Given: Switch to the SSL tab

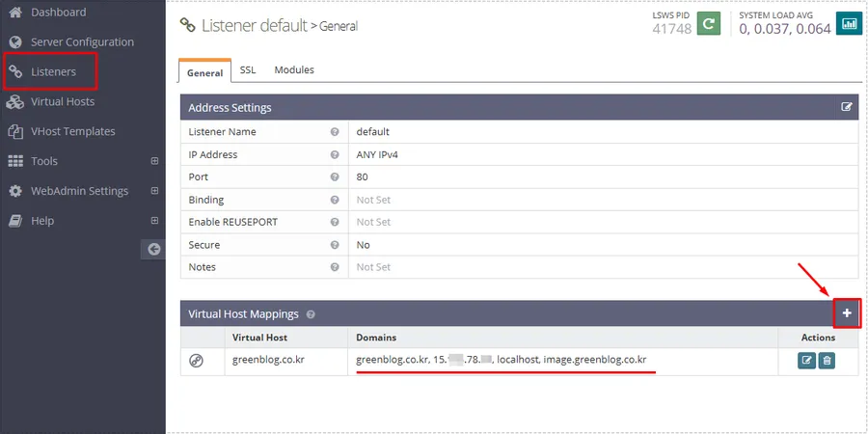Looking at the screenshot, I should [248, 70].
